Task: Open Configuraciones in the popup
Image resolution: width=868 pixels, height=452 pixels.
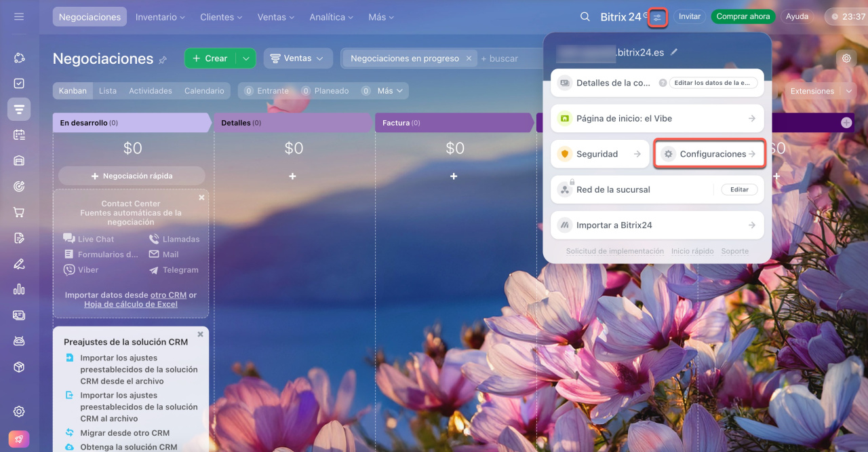Action: click(x=709, y=154)
